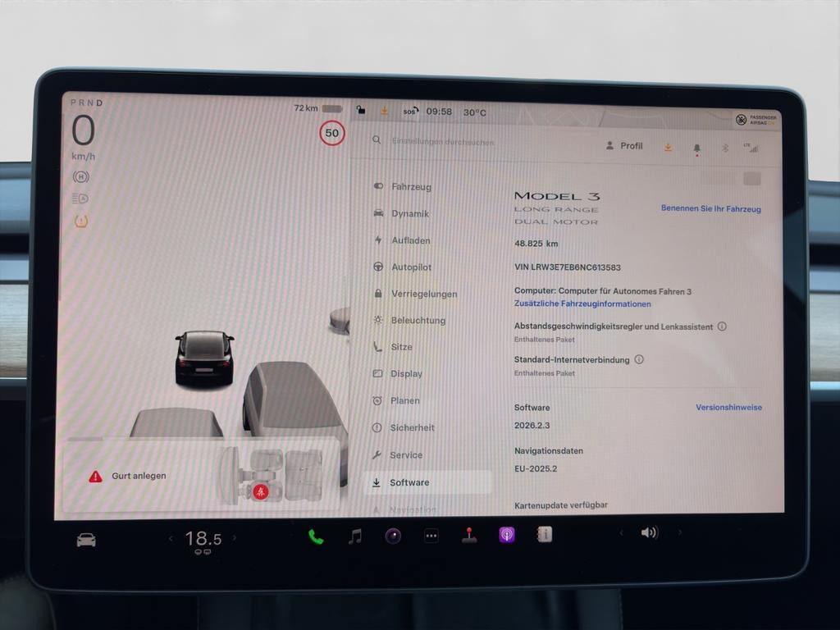Screen dimensions: 840x630
Task: Tap info icon beside Standard-Internetverbindung
Action: point(639,359)
